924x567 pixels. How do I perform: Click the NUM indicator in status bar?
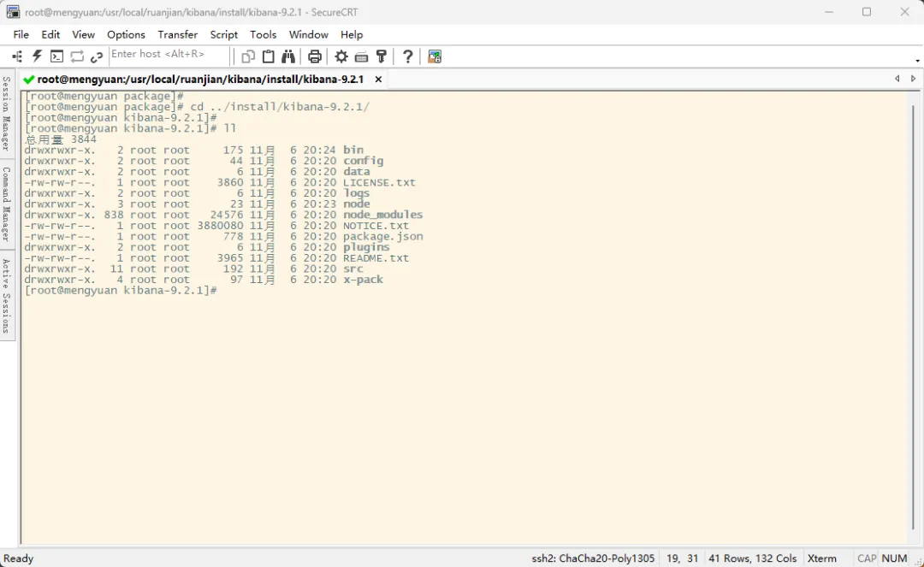pos(894,558)
